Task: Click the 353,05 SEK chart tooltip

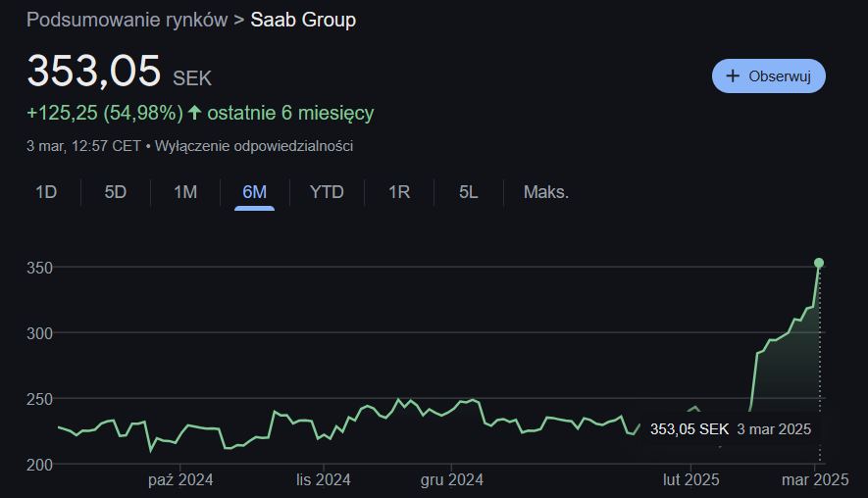Action: click(730, 429)
